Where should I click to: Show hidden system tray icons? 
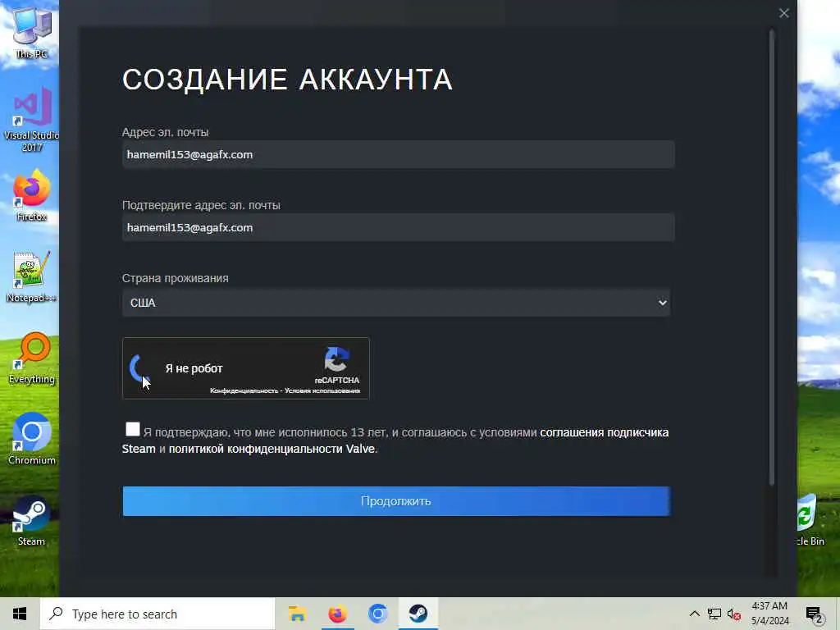click(694, 614)
